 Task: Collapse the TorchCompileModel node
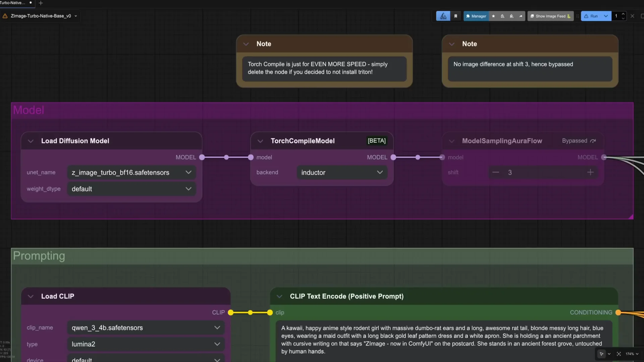(260, 141)
